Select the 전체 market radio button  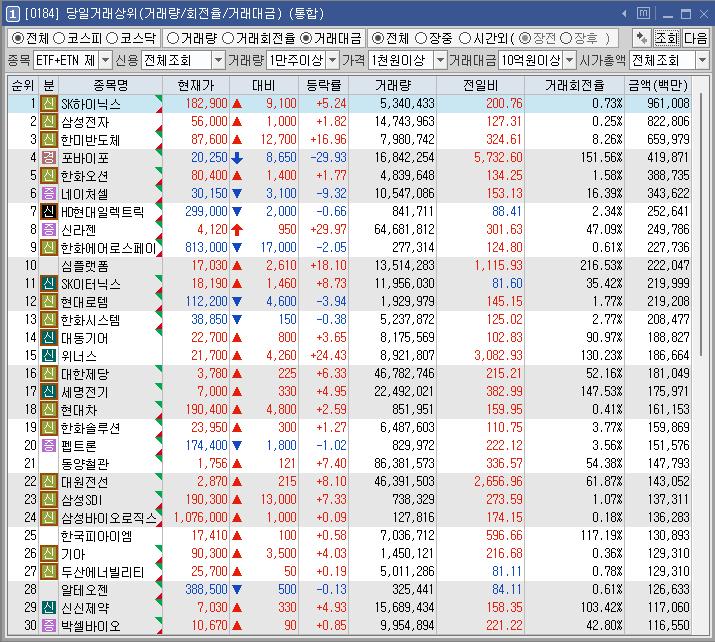(18, 38)
